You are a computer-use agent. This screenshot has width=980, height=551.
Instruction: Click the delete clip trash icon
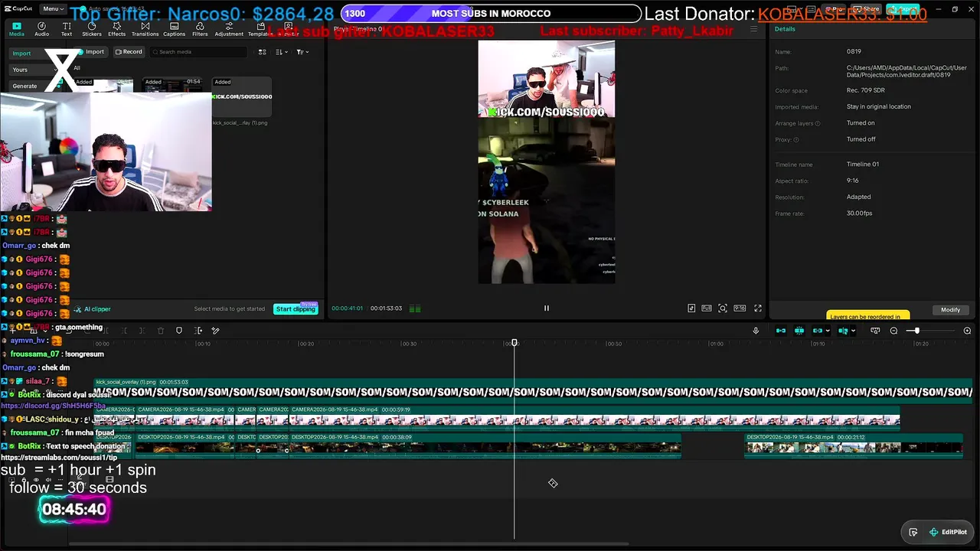161,331
